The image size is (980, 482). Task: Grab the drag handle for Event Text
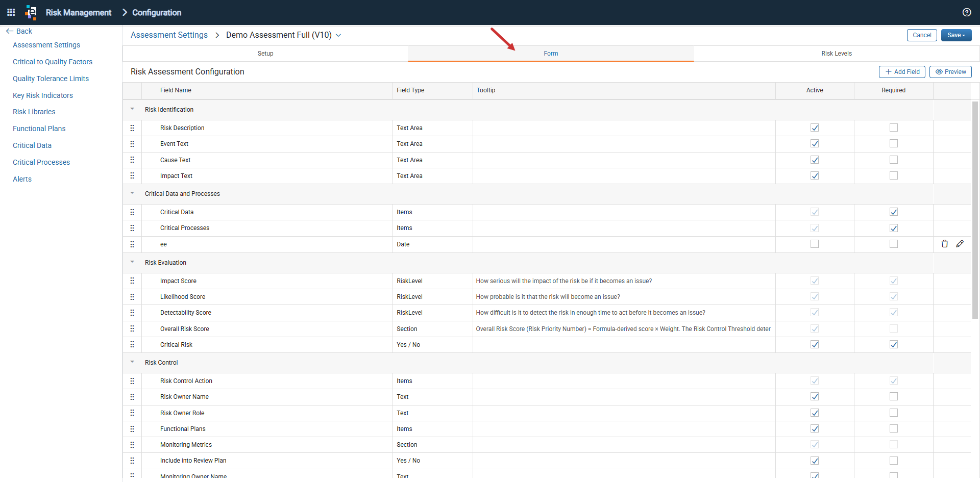click(x=132, y=144)
